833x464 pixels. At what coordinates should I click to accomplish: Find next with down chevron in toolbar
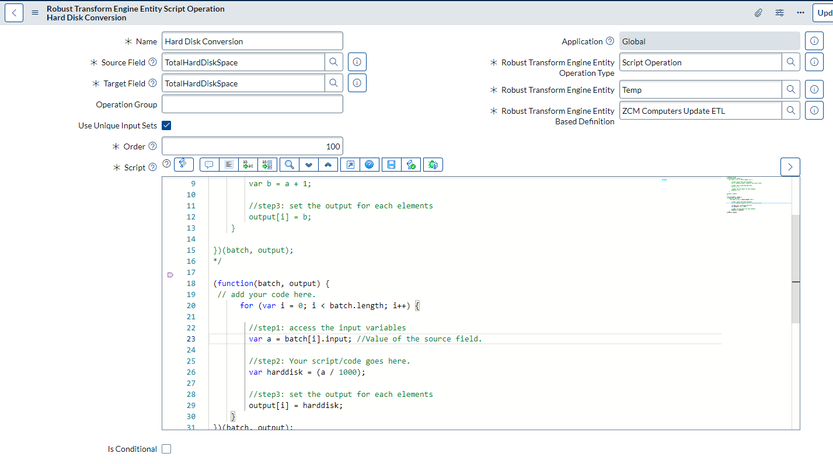point(309,165)
